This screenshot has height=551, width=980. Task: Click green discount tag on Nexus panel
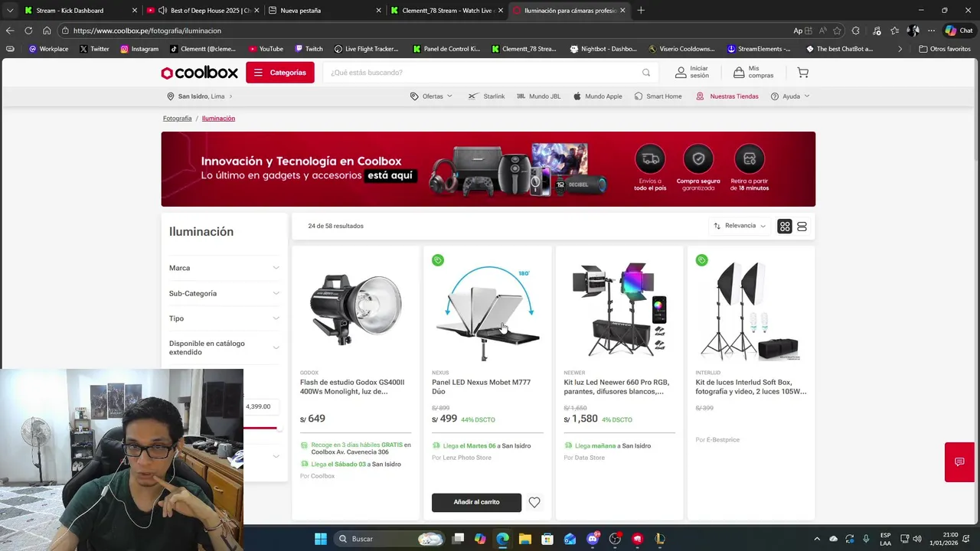(438, 260)
